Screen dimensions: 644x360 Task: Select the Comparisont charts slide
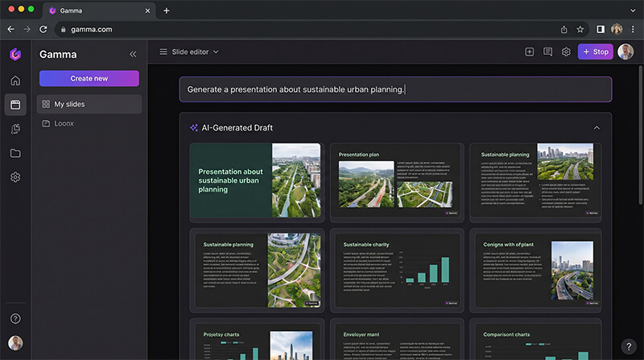[x=535, y=339]
